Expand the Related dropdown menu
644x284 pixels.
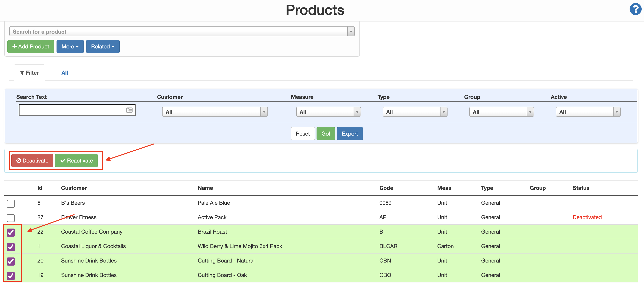pyautogui.click(x=103, y=46)
